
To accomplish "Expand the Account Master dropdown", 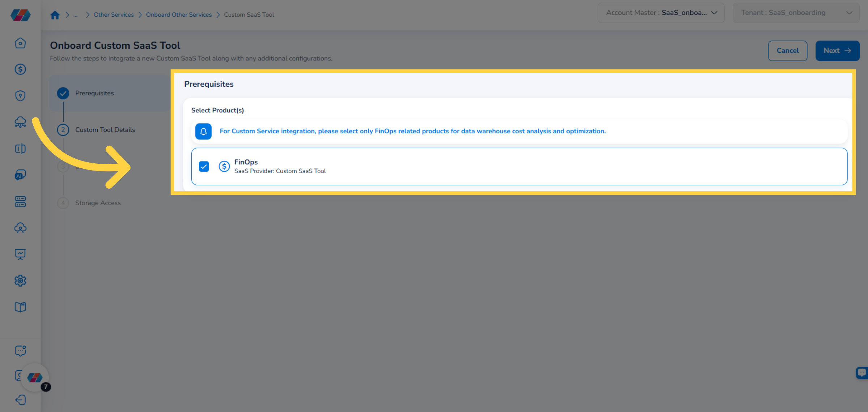I will [x=661, y=13].
